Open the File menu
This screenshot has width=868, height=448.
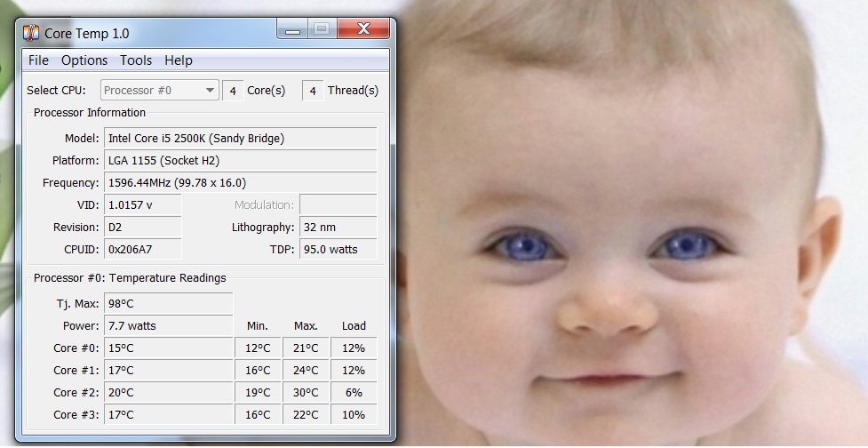click(x=38, y=60)
